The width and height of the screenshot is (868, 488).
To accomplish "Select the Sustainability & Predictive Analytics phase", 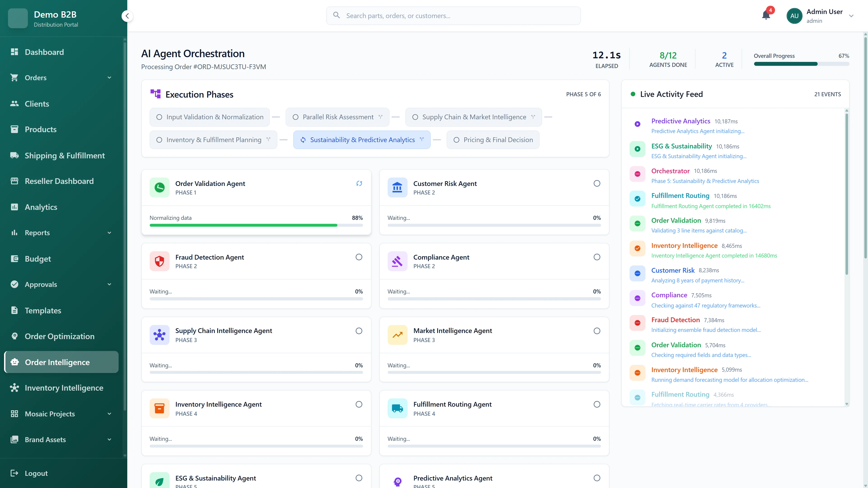I will coord(362,139).
